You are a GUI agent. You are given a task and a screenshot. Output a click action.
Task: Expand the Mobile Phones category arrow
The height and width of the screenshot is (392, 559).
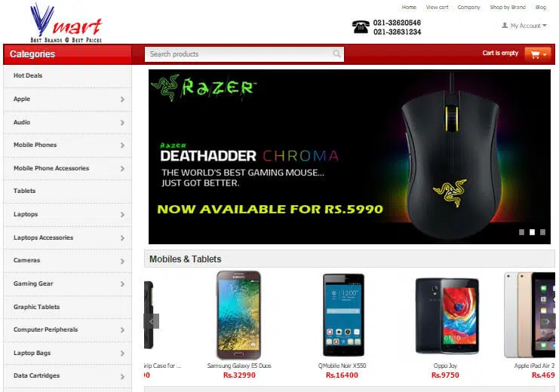[x=122, y=145]
